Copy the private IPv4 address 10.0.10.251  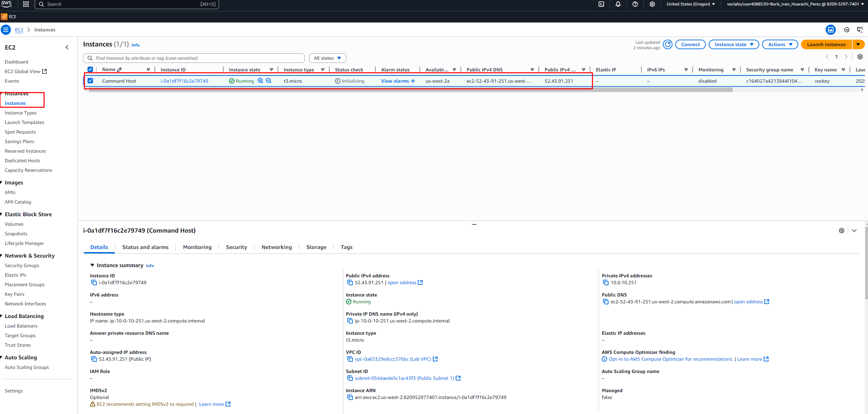606,282
